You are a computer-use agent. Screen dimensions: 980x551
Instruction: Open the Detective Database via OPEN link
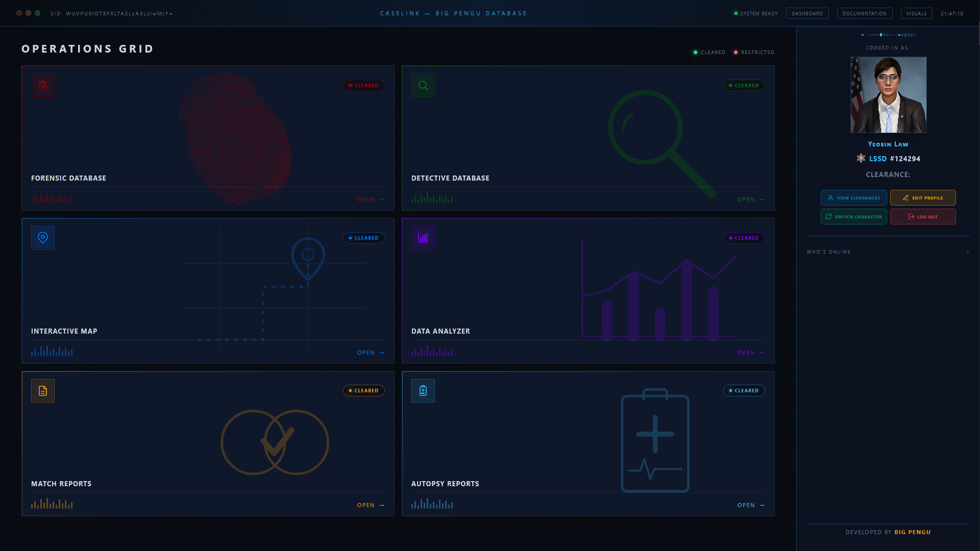coord(751,199)
